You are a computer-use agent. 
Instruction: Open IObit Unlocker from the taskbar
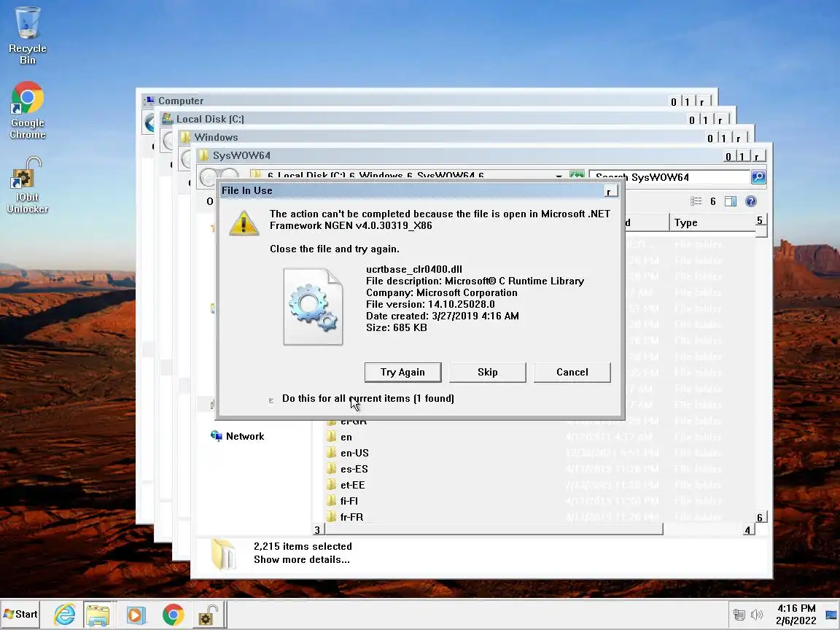click(208, 615)
